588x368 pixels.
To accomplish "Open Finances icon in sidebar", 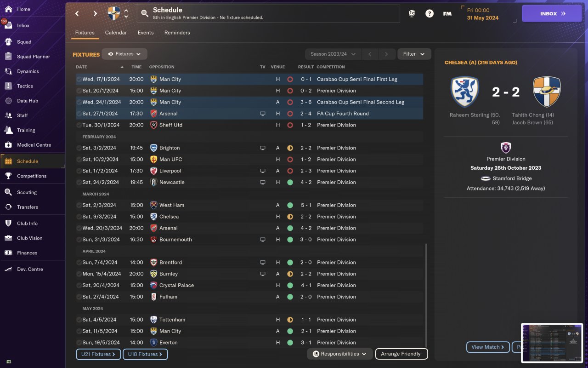I will click(8, 253).
